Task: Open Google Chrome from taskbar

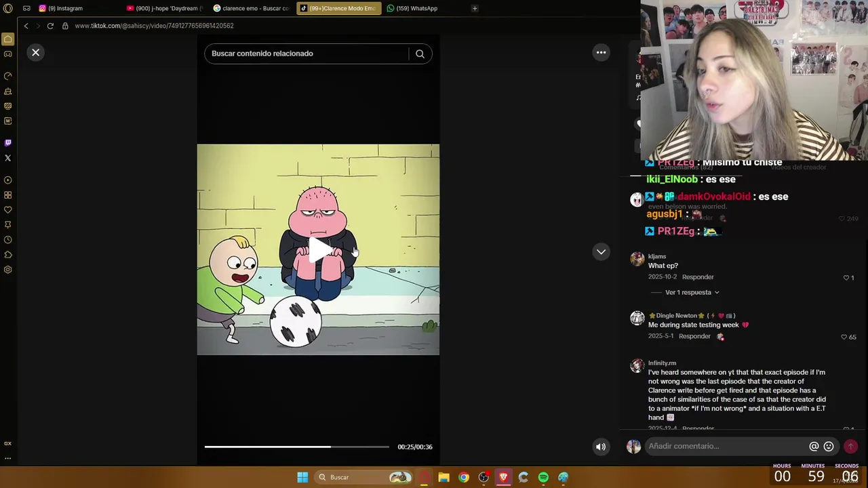Action: [x=463, y=477]
